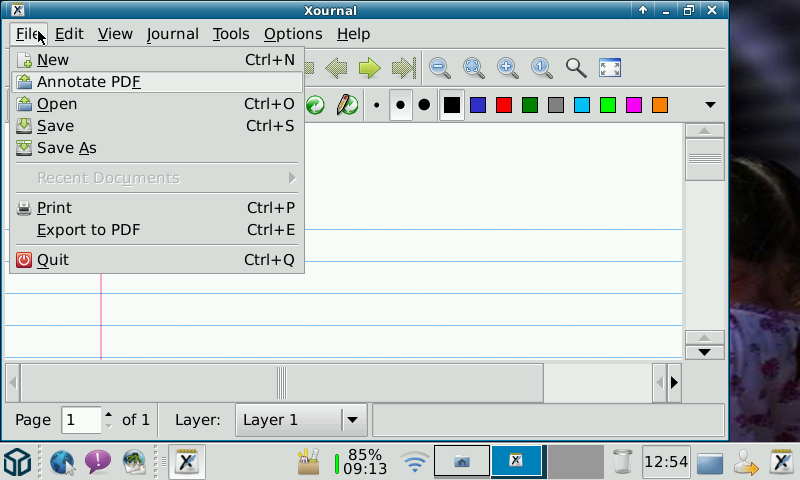Select the bright green color swatch
Image resolution: width=800 pixels, height=480 pixels.
pyautogui.click(x=608, y=105)
